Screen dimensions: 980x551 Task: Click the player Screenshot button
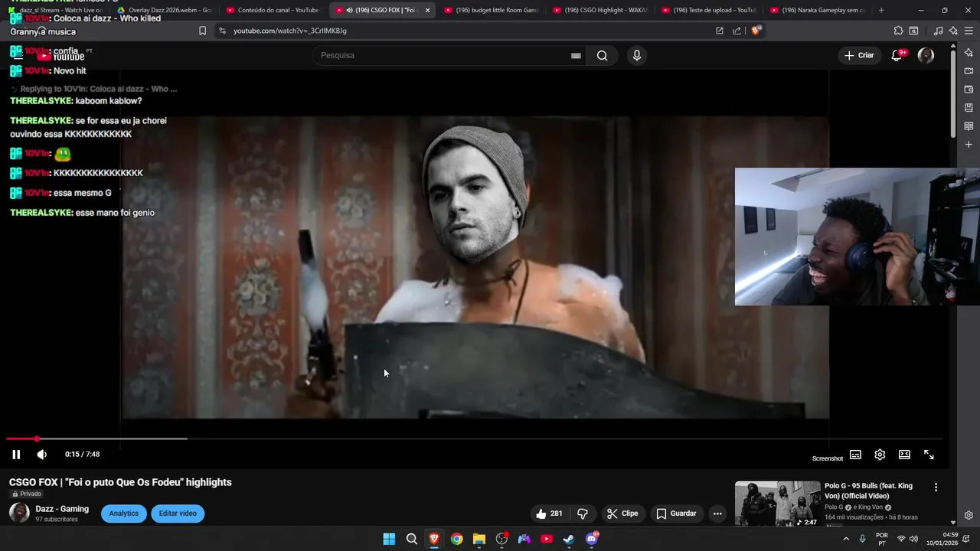point(827,458)
